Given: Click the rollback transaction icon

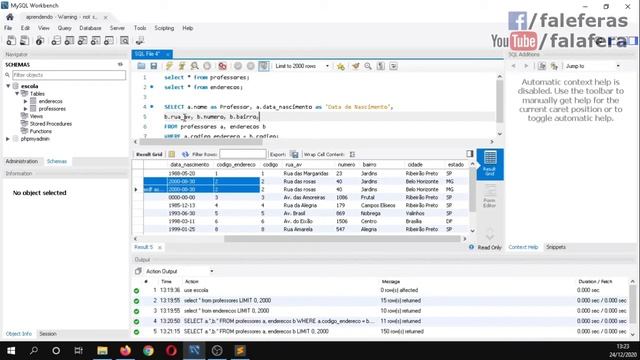Looking at the screenshot, I should point(250,66).
